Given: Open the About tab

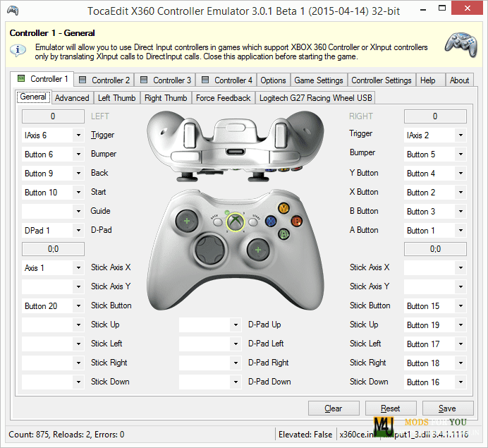Looking at the screenshot, I should (459, 80).
